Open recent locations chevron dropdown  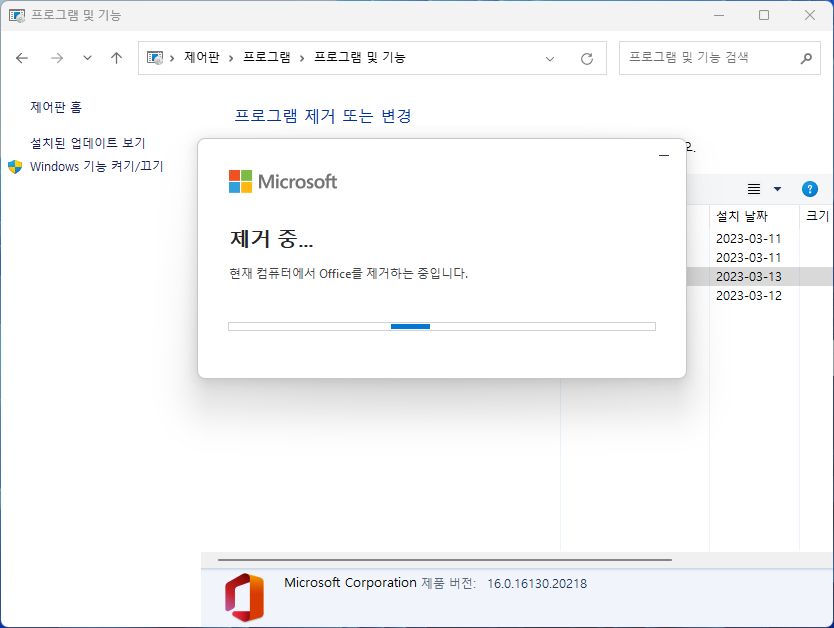click(87, 58)
